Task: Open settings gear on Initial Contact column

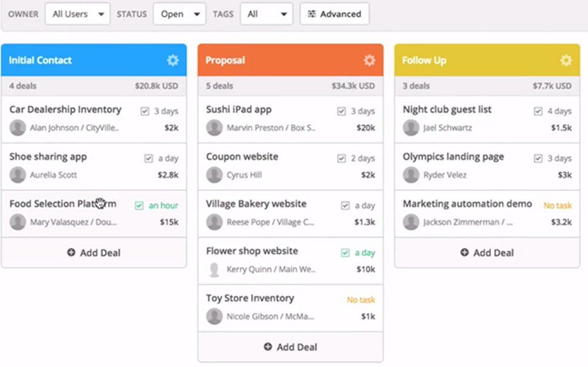Action: pos(173,60)
